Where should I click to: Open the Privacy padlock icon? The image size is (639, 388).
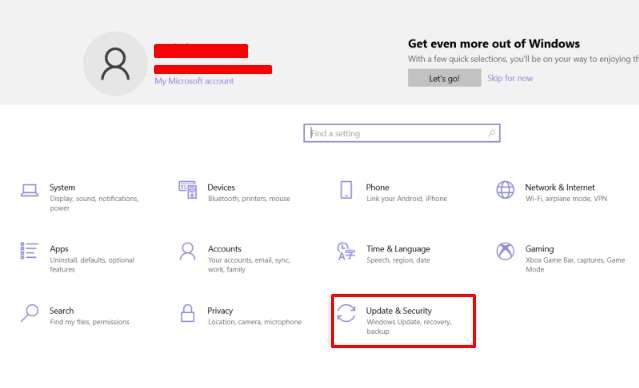point(187,313)
